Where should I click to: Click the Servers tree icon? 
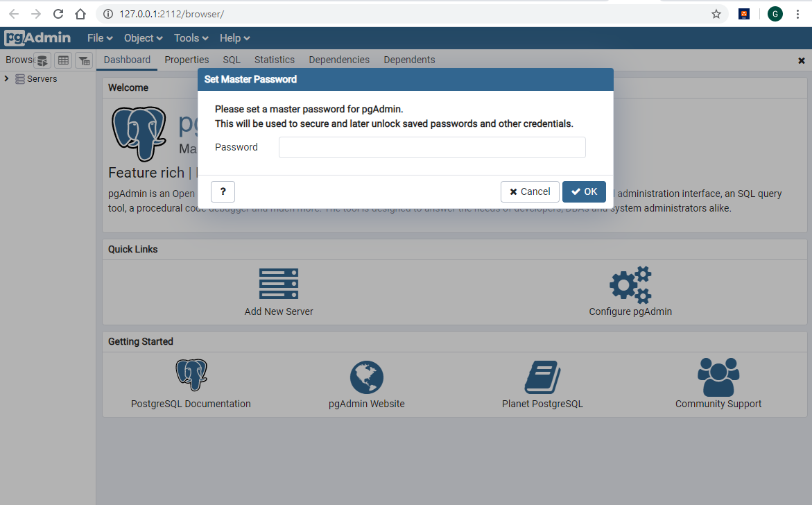pos(19,78)
